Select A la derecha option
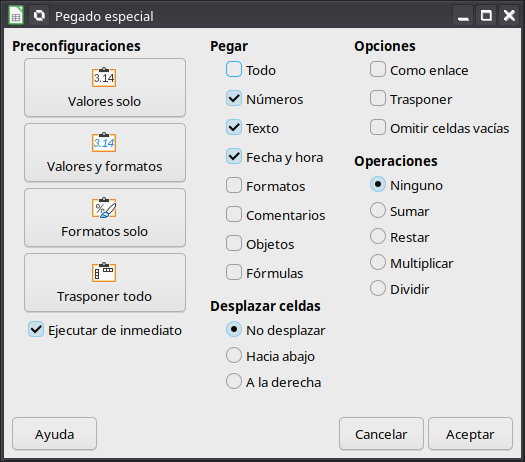The image size is (525, 462). [234, 381]
